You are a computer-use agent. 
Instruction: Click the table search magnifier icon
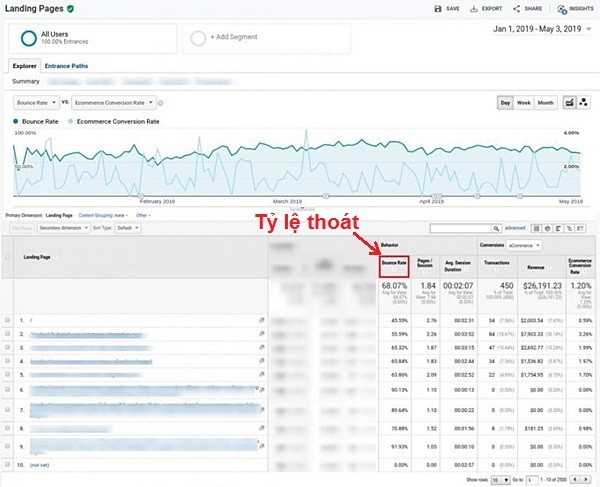tap(496, 228)
